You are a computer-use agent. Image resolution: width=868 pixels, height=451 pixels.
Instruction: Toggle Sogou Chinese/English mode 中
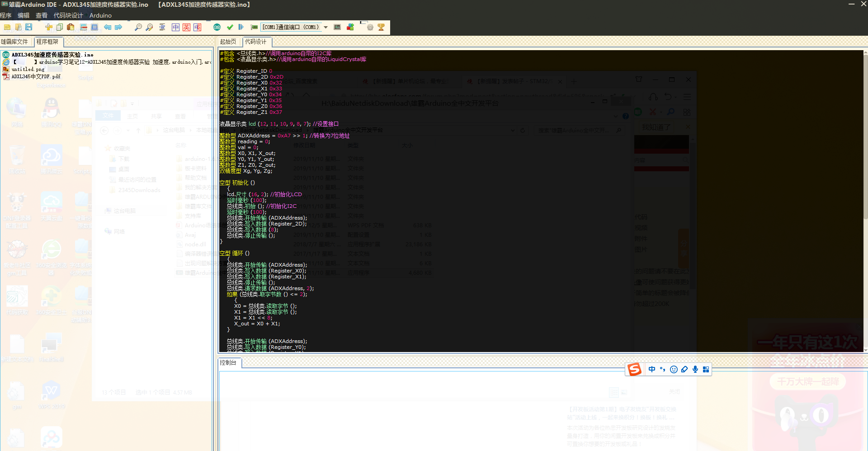point(652,369)
